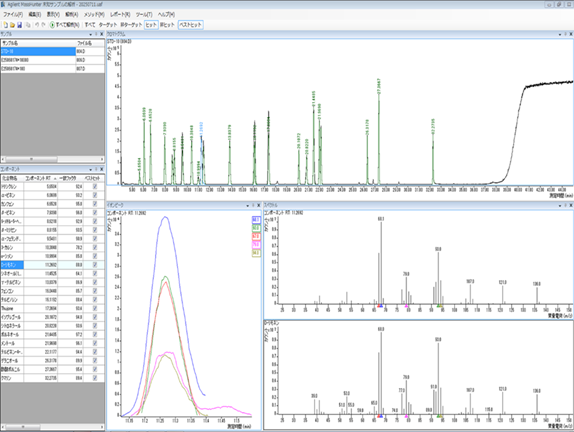This screenshot has width=574, height=432.
Task: Open the スペクトル panel dropdown arrow
Action: [560, 206]
